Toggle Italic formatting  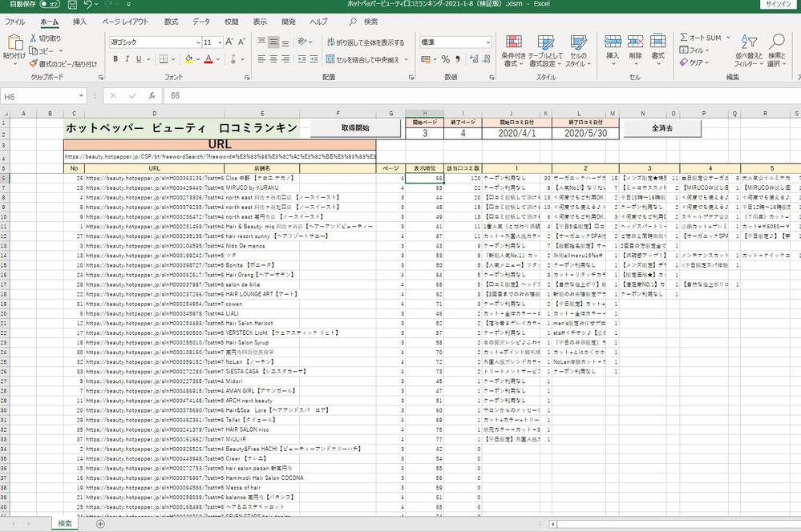(x=127, y=59)
